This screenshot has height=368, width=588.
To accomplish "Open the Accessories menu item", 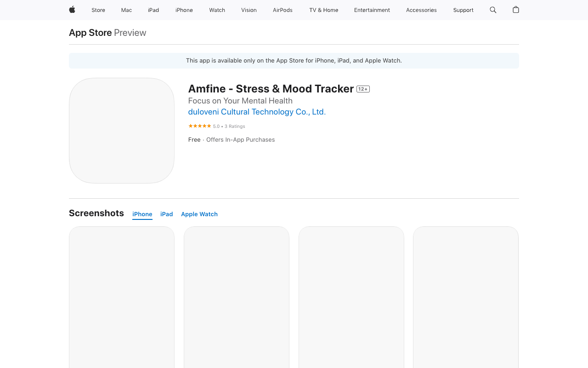I will pos(421,10).
